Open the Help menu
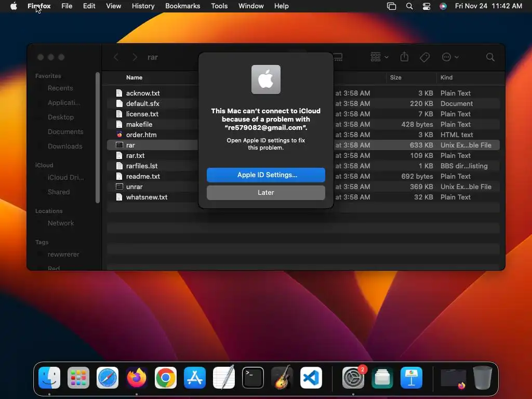The width and height of the screenshot is (532, 399). [x=281, y=6]
